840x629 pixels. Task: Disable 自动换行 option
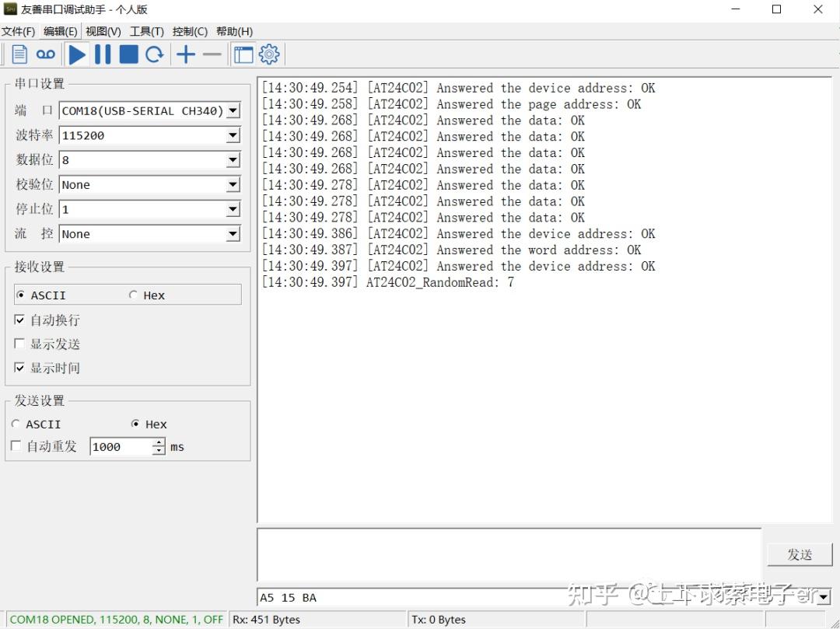tap(19, 320)
